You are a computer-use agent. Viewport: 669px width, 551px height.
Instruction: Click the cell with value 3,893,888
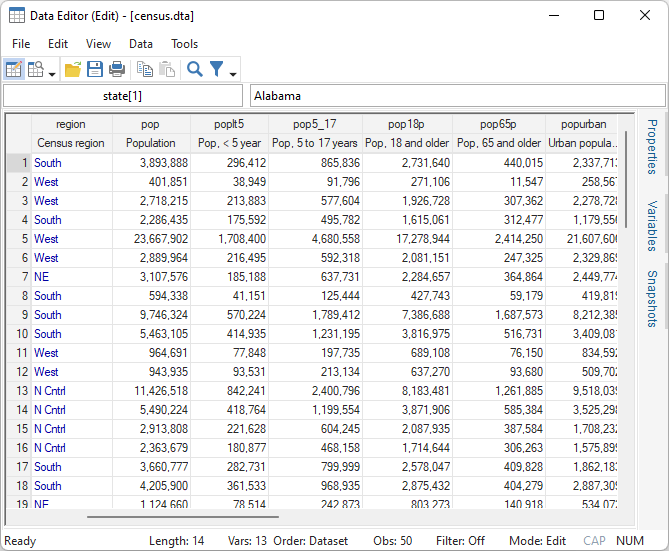pos(151,163)
